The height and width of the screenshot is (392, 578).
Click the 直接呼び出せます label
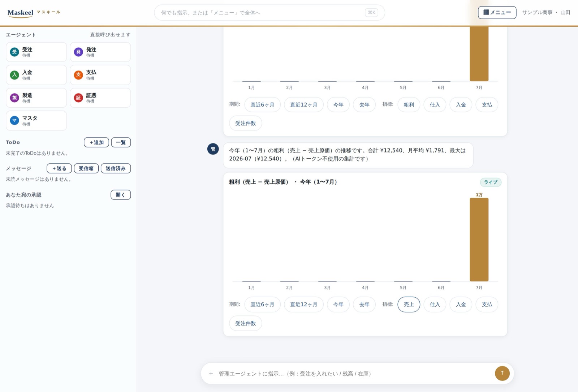110,35
